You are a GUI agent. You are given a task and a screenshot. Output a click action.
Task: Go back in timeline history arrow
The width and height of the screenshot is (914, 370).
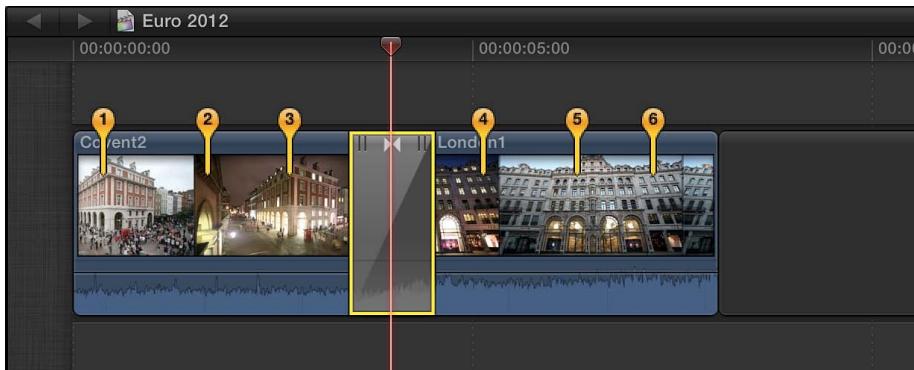(x=33, y=22)
